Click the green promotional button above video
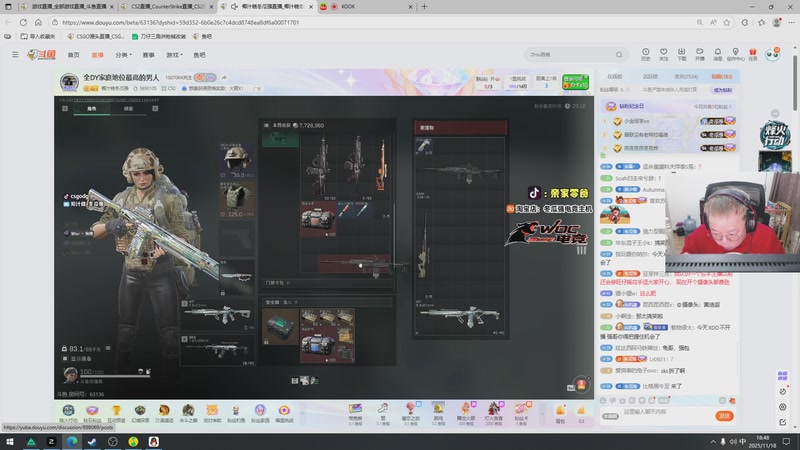This screenshot has height=450, width=800. 576,82
